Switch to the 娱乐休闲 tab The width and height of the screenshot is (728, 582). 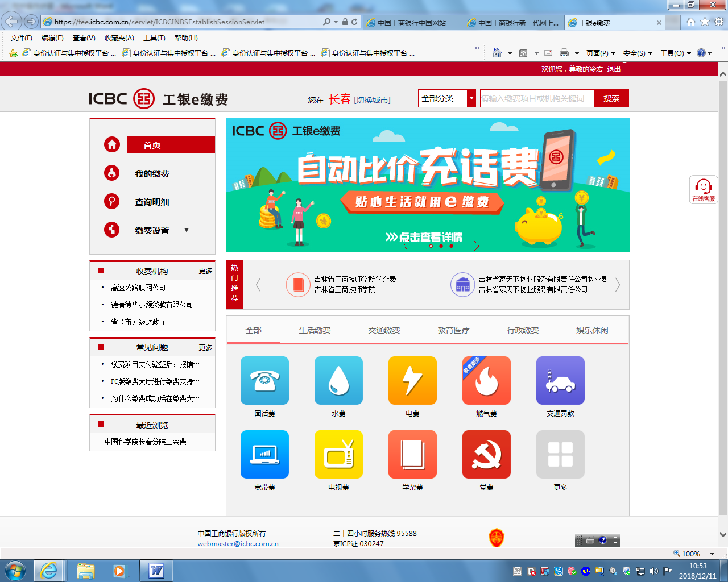592,330
